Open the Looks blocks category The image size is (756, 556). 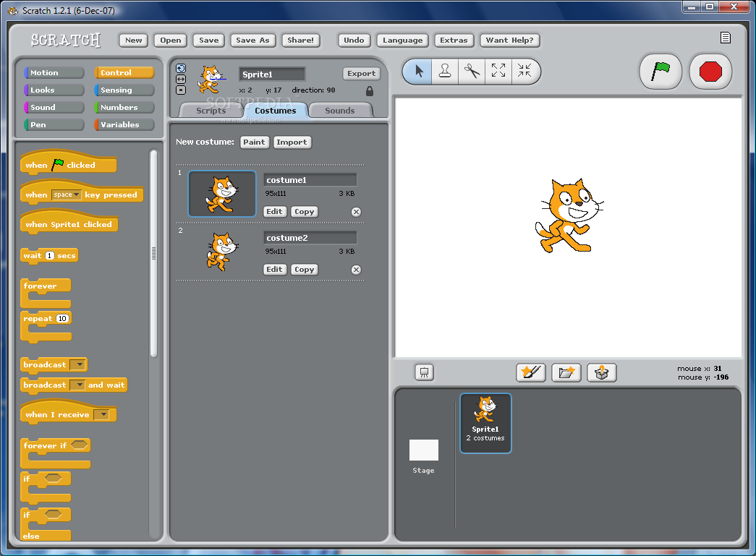tap(54, 90)
